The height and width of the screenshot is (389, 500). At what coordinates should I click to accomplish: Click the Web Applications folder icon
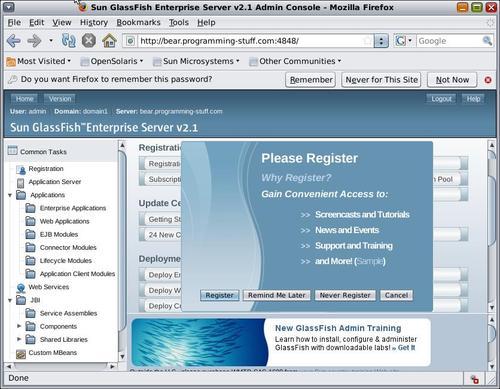(x=30, y=221)
